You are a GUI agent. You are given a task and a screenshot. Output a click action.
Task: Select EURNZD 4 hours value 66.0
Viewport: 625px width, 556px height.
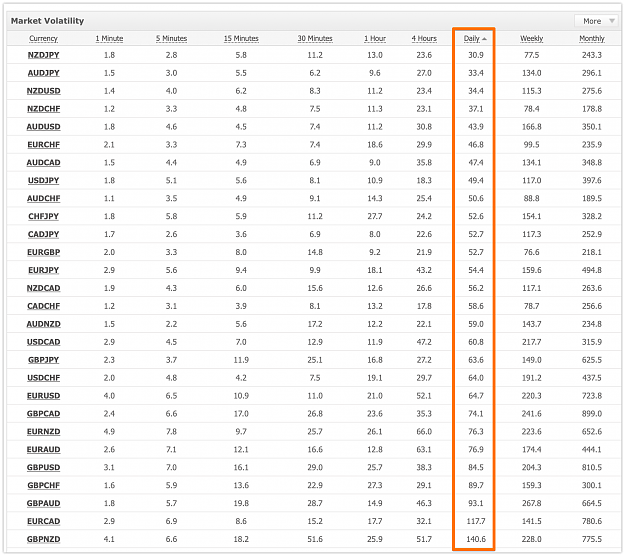coord(424,432)
